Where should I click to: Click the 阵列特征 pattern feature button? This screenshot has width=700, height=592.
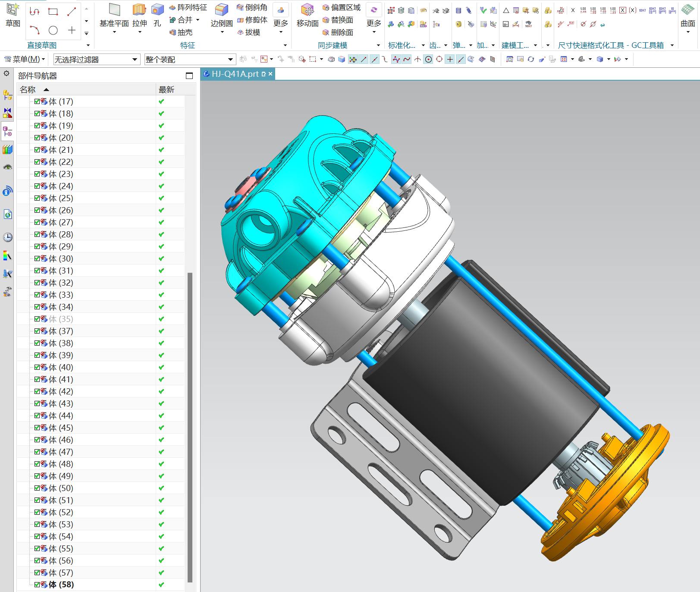(x=188, y=7)
